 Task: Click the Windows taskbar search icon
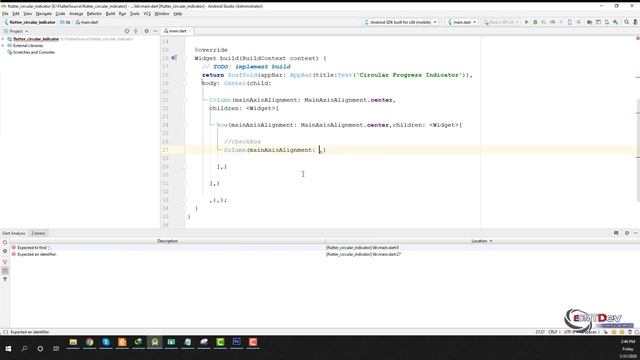coord(24,349)
